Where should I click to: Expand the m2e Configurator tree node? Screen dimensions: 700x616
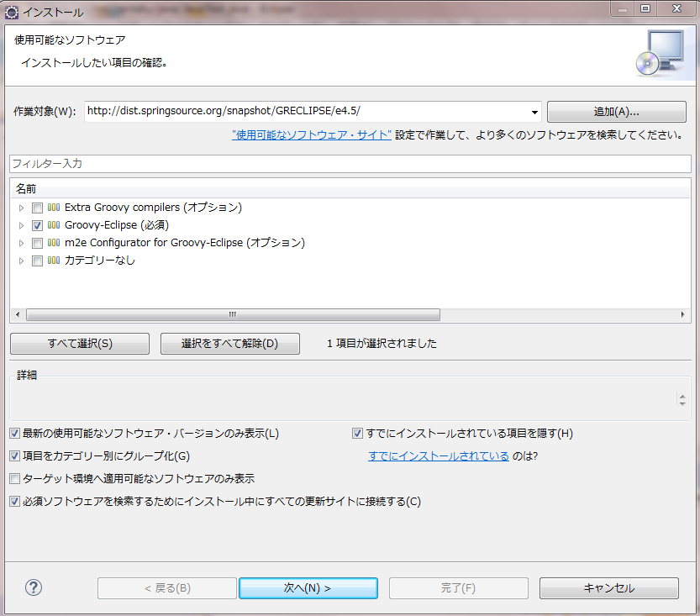21,243
